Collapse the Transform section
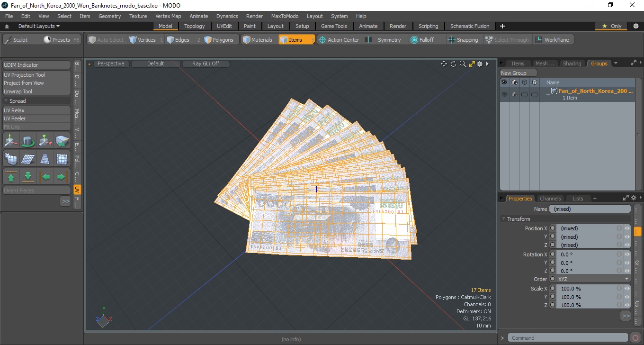 [503, 219]
